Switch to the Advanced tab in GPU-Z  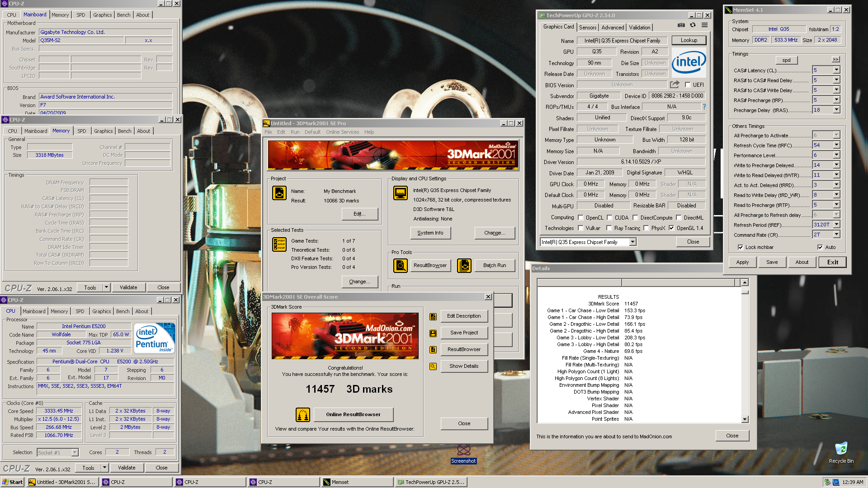613,28
